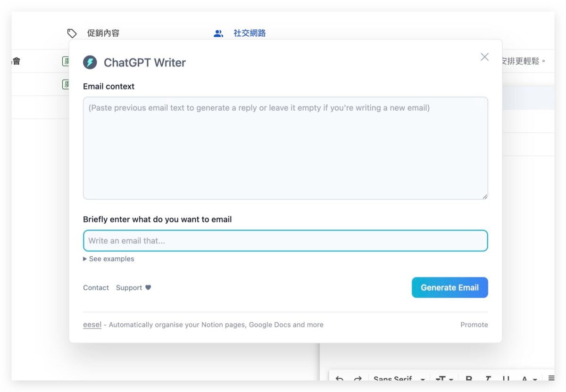
Task: Focus the 'Write an email that...' field
Action: click(285, 241)
